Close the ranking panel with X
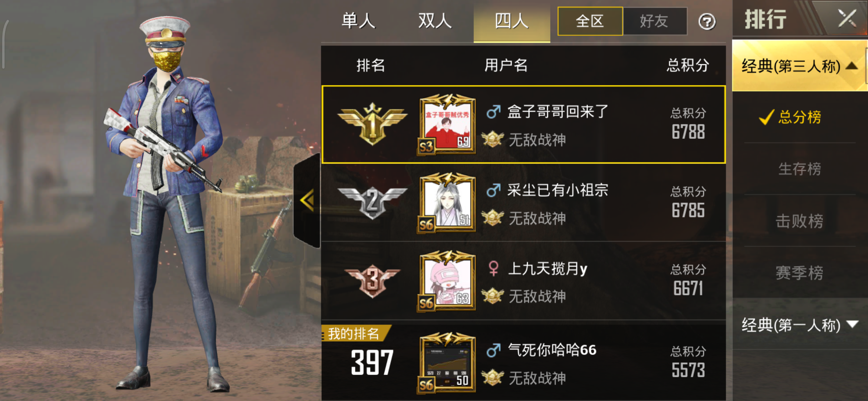The width and height of the screenshot is (868, 401). point(847,18)
